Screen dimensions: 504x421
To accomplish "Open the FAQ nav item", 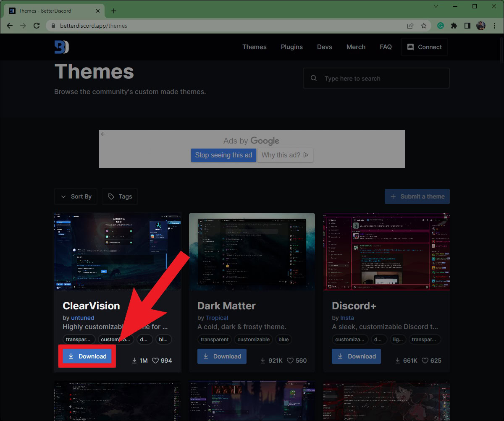I will click(386, 47).
